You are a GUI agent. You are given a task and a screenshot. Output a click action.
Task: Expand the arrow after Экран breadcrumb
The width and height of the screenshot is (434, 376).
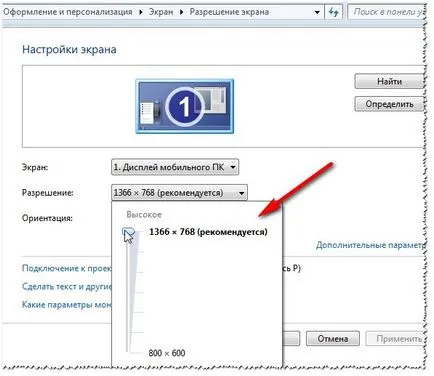(x=182, y=13)
